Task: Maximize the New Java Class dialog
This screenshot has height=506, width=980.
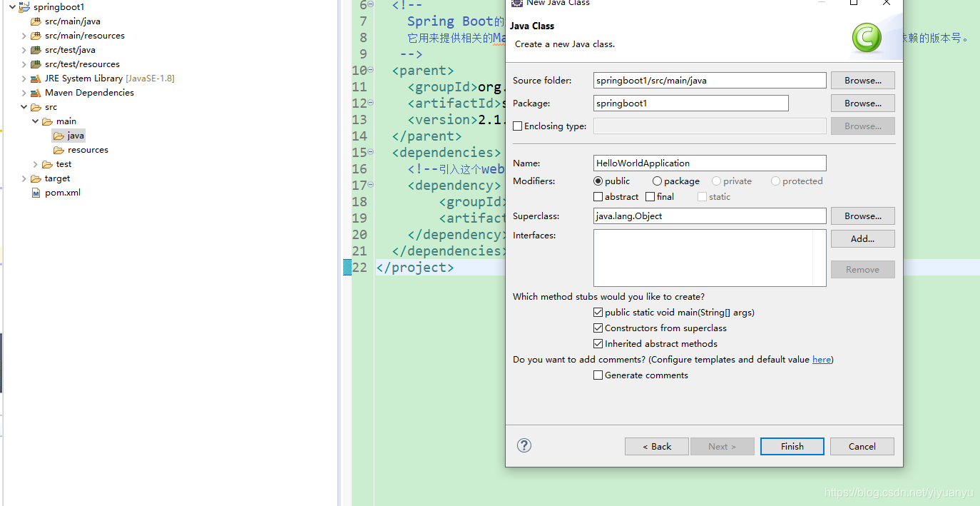Action: (854, 3)
